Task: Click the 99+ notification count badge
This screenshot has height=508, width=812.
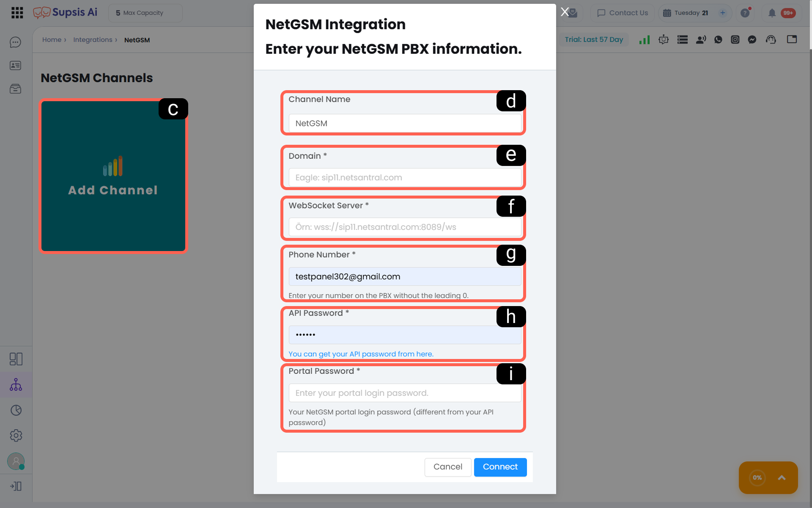Action: click(x=788, y=13)
